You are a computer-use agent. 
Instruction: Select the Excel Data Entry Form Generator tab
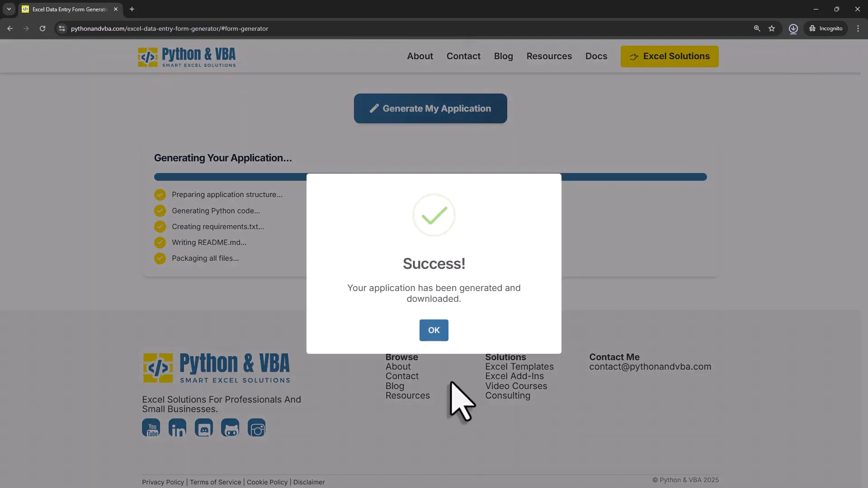point(68,9)
